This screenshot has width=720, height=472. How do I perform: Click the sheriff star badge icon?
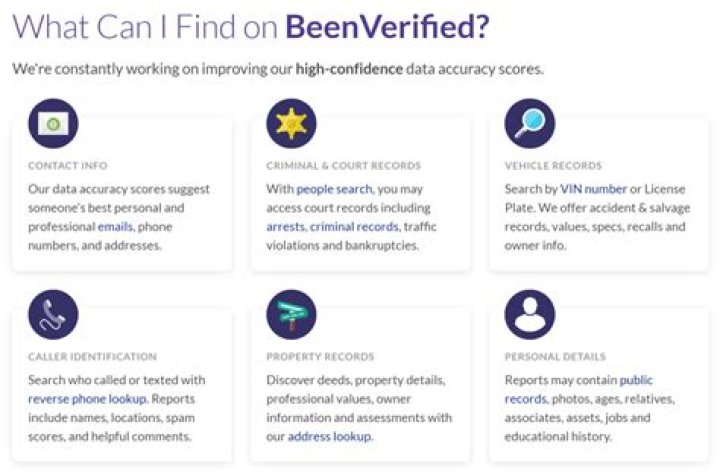(x=291, y=124)
